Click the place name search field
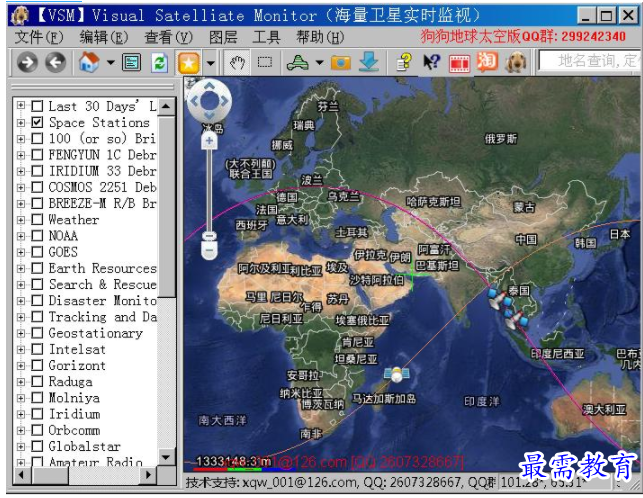The image size is (643, 498). pyautogui.click(x=590, y=62)
